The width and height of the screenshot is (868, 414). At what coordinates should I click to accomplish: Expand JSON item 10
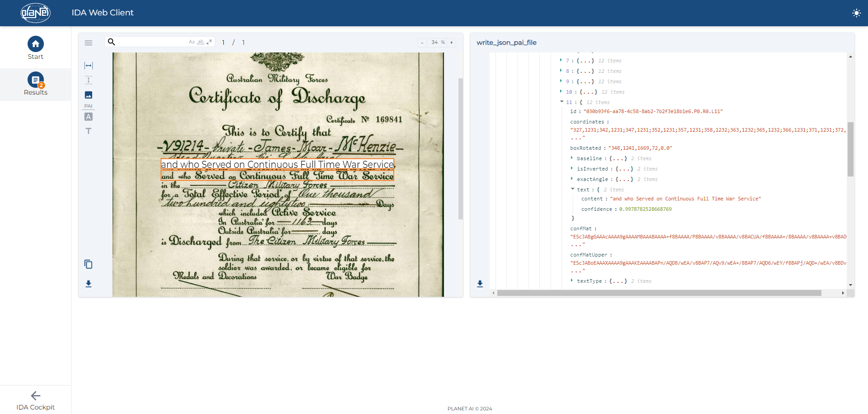click(561, 91)
